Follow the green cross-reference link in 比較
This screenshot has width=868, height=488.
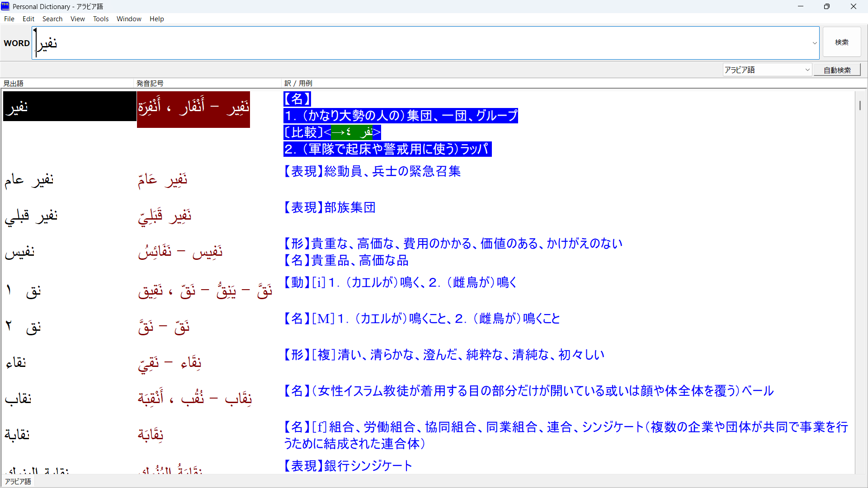[351, 132]
